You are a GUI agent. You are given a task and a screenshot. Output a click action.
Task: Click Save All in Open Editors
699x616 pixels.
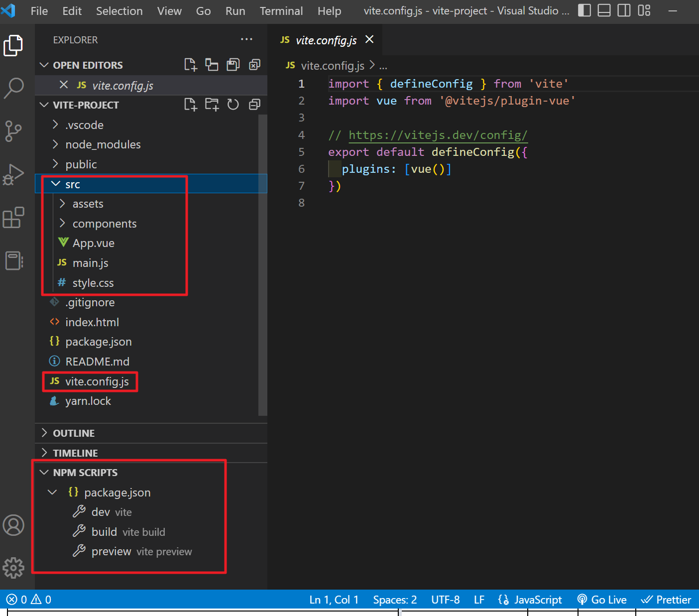[x=233, y=65]
